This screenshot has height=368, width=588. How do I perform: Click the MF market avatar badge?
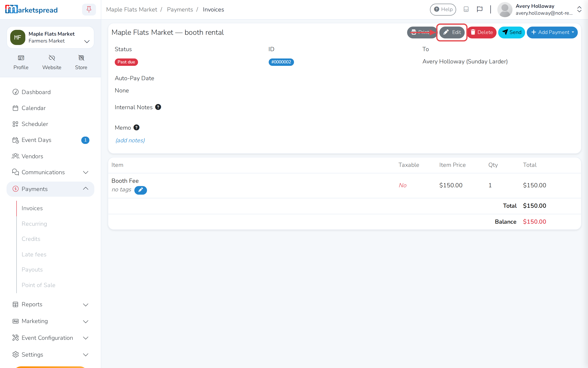click(x=18, y=37)
